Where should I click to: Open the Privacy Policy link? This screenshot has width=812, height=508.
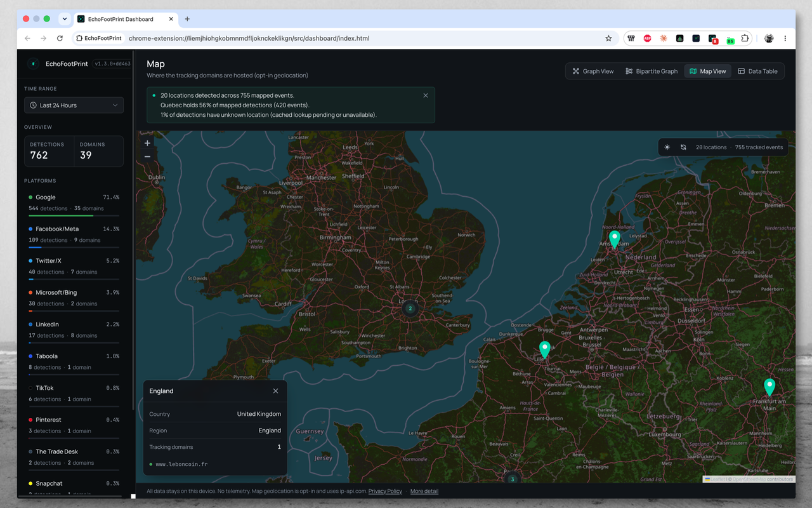click(x=385, y=491)
